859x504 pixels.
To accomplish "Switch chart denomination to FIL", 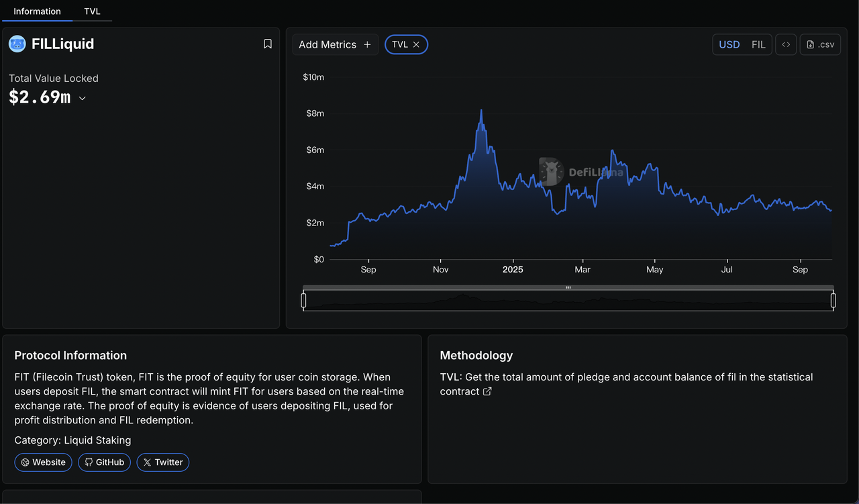I will (758, 44).
